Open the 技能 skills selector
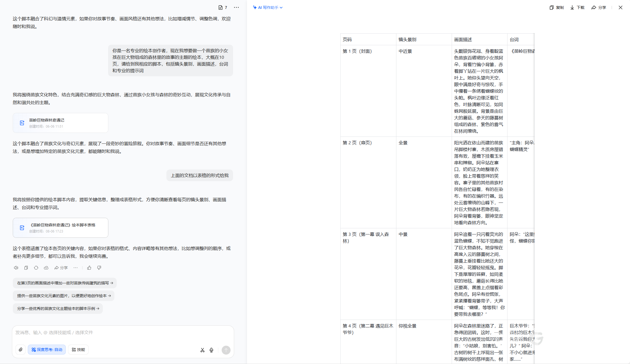630x364 pixels. (x=78, y=350)
